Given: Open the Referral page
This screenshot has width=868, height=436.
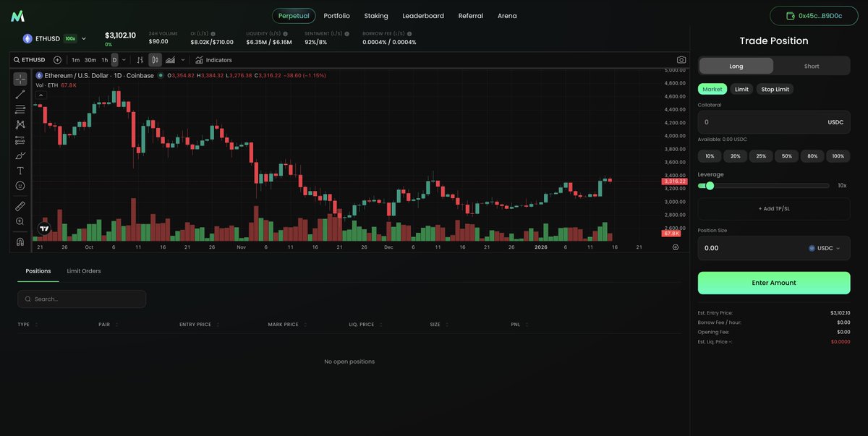Looking at the screenshot, I should 471,16.
